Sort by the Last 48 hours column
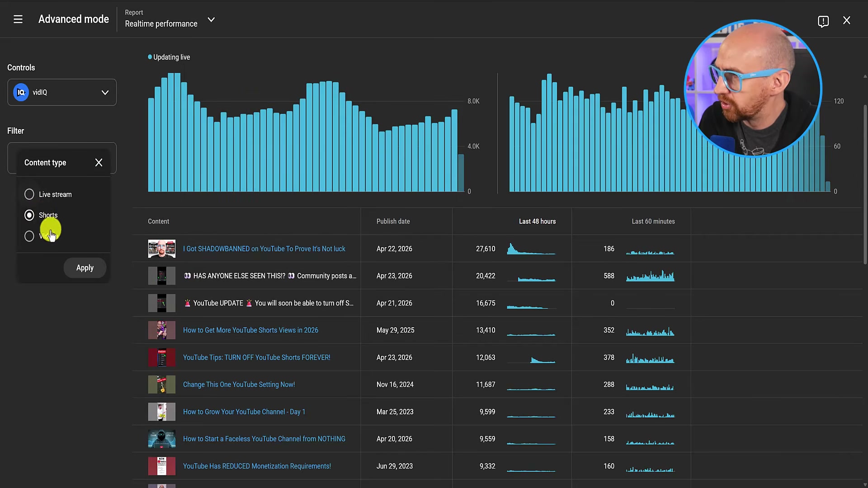The image size is (868, 488). (x=537, y=221)
